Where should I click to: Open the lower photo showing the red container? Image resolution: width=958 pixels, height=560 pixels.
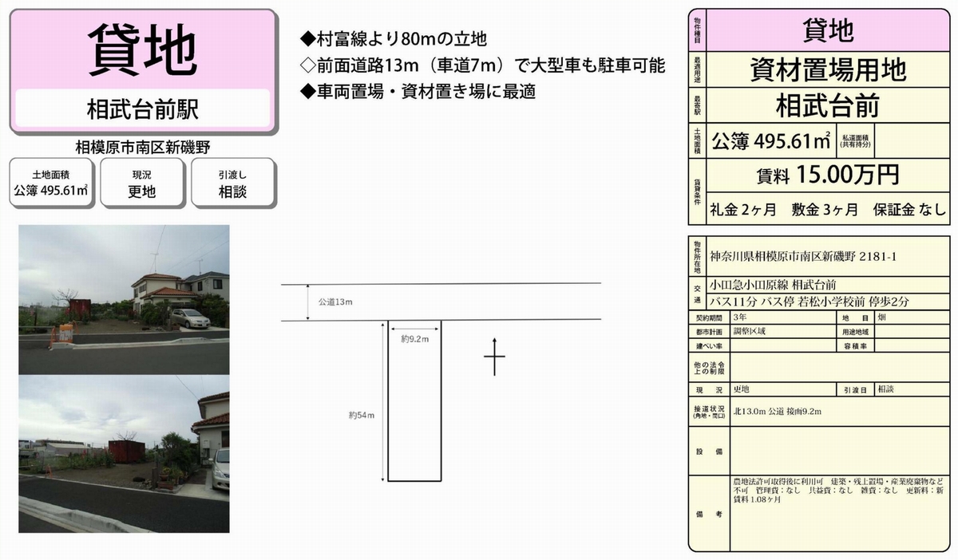click(124, 455)
